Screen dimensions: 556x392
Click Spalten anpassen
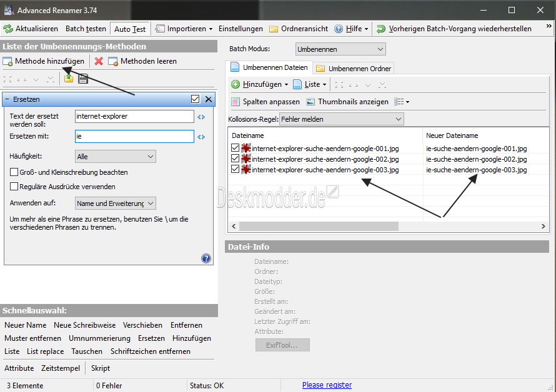tap(266, 102)
